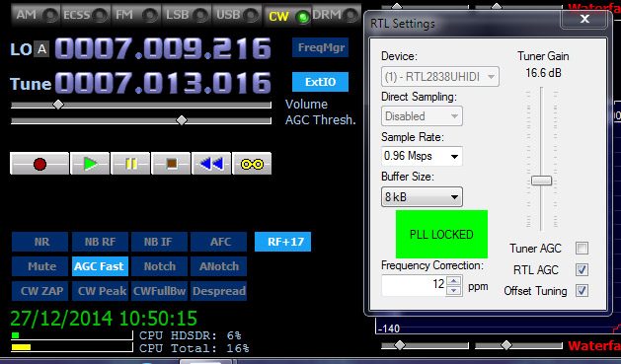621x364 pixels.
Task: Start recording with the red Record button
Action: (x=39, y=164)
